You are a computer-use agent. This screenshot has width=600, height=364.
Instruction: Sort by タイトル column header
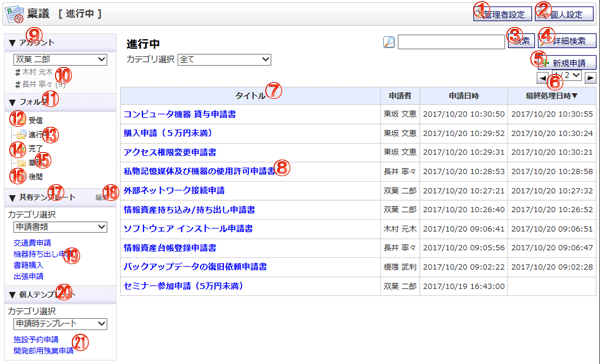pyautogui.click(x=250, y=96)
